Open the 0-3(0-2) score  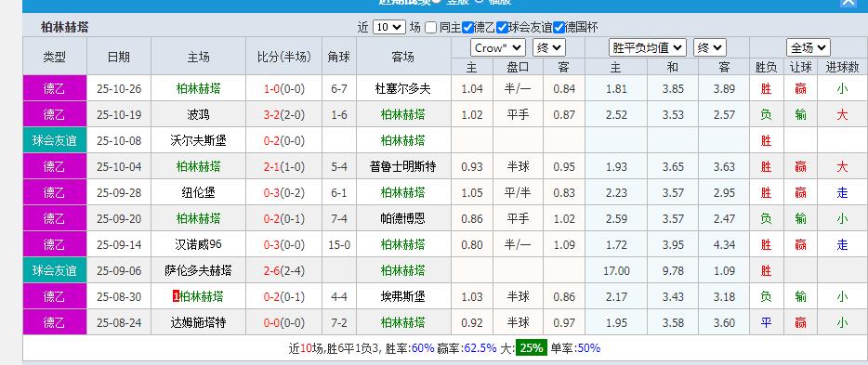[283, 192]
